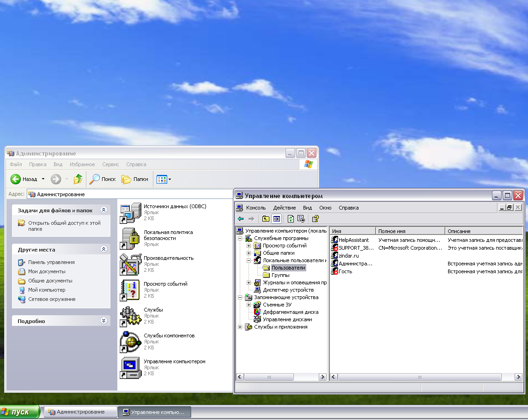The height and width of the screenshot is (420, 528).
Task: Expand Службы и приложения tree node
Action: (x=240, y=327)
